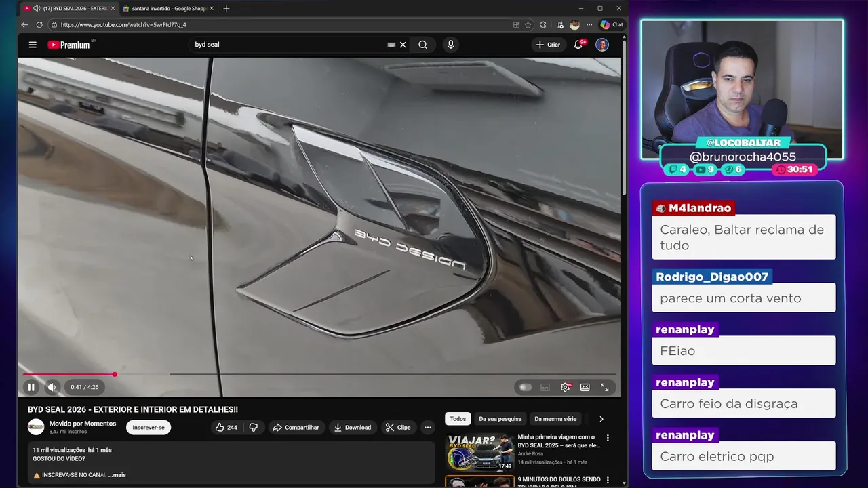
Task: Open YouTube account avatar menu
Action: pyautogui.click(x=602, y=45)
